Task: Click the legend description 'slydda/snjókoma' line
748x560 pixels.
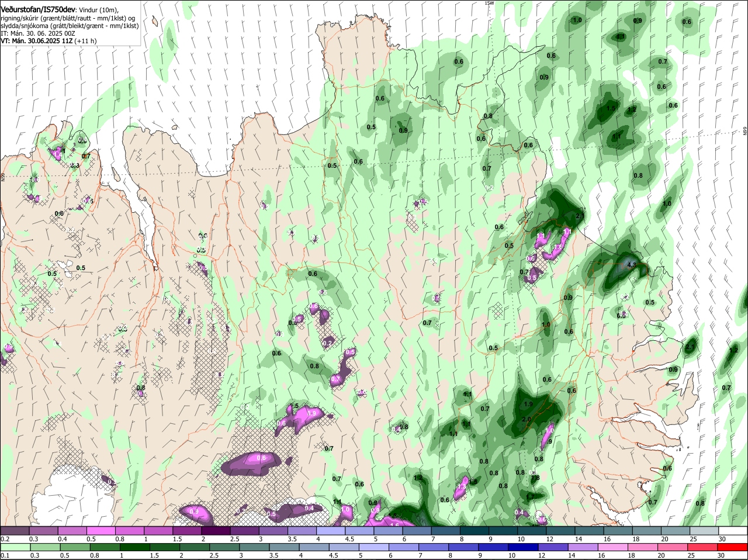Action: [70, 26]
